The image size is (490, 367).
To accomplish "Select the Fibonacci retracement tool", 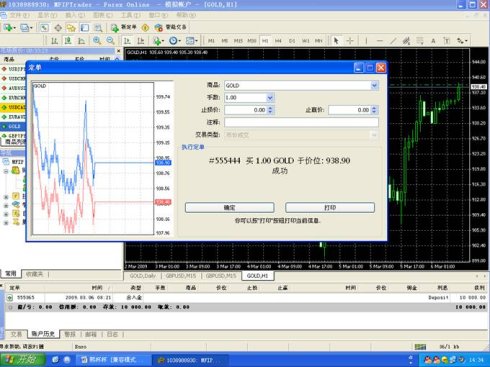I will coord(420,41).
